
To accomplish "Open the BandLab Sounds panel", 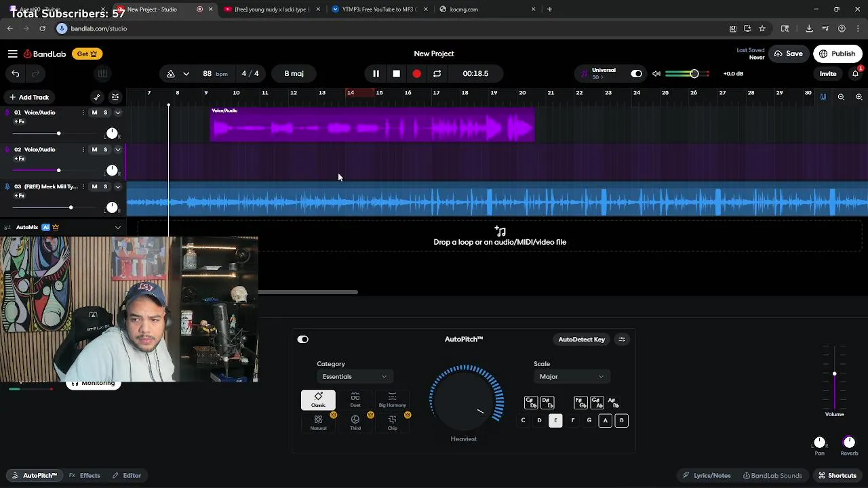I will (772, 476).
